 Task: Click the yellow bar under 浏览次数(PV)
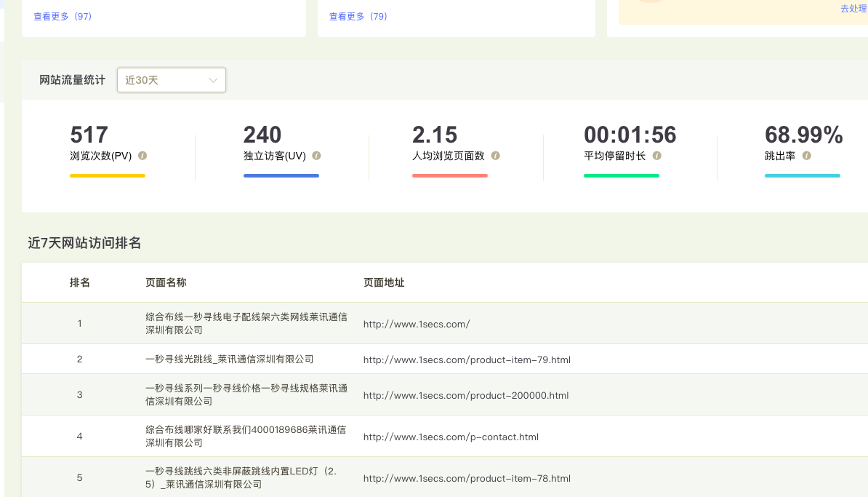click(x=108, y=175)
